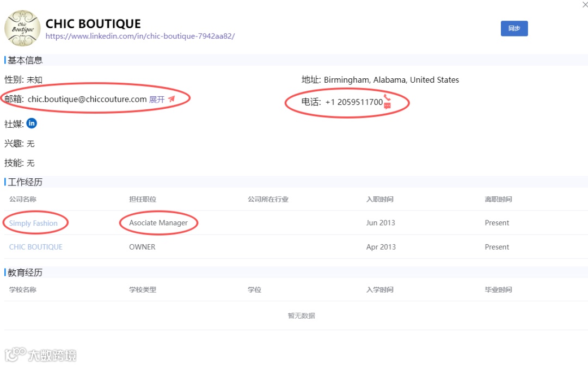Open the LinkedIn social media icon
This screenshot has width=588, height=366.
point(32,123)
